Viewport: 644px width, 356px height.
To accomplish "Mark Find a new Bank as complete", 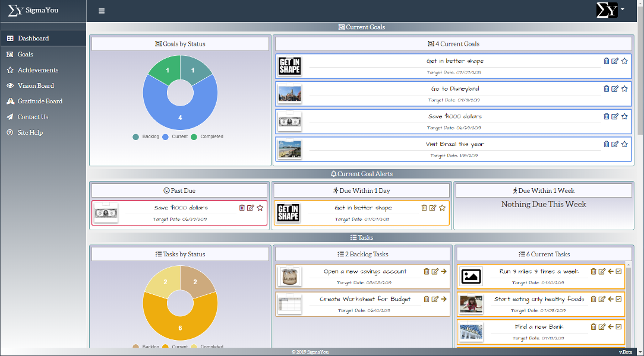I will pos(619,327).
